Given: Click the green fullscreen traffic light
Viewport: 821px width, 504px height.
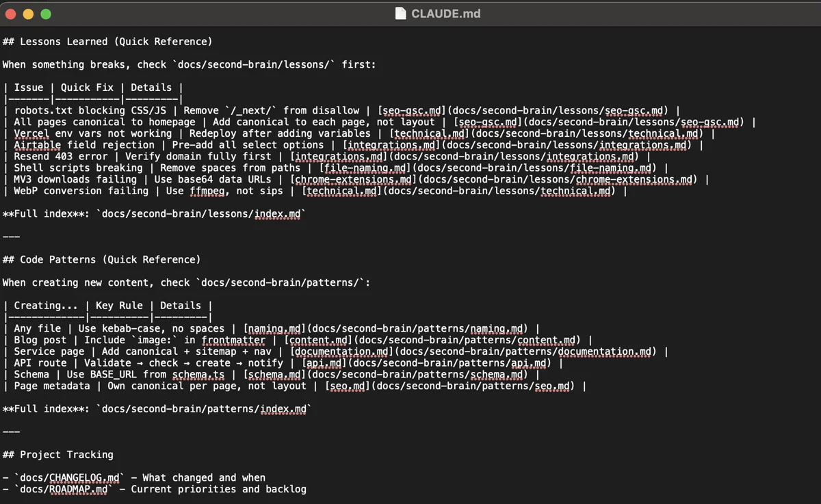Looking at the screenshot, I should coord(45,13).
